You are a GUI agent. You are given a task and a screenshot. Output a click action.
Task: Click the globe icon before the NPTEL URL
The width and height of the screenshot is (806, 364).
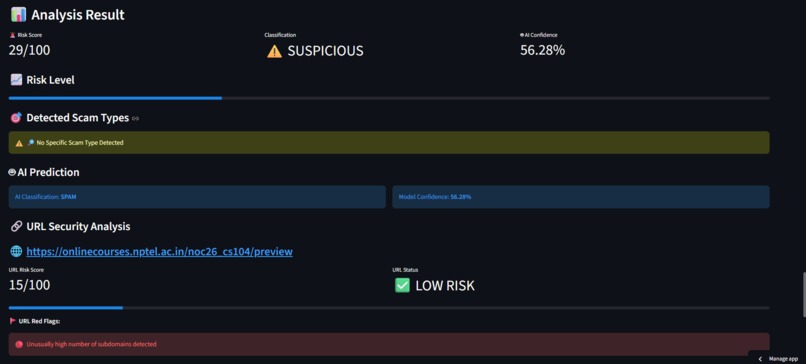coord(16,252)
